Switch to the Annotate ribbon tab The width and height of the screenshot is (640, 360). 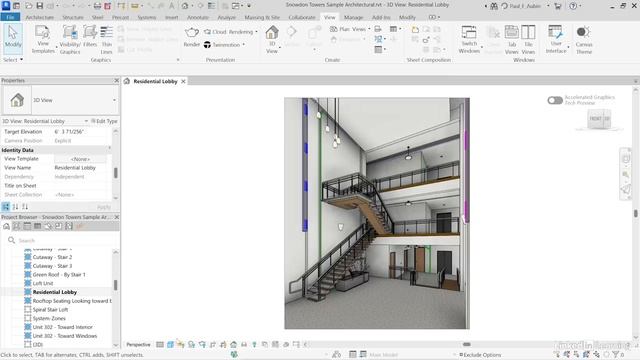pos(198,18)
